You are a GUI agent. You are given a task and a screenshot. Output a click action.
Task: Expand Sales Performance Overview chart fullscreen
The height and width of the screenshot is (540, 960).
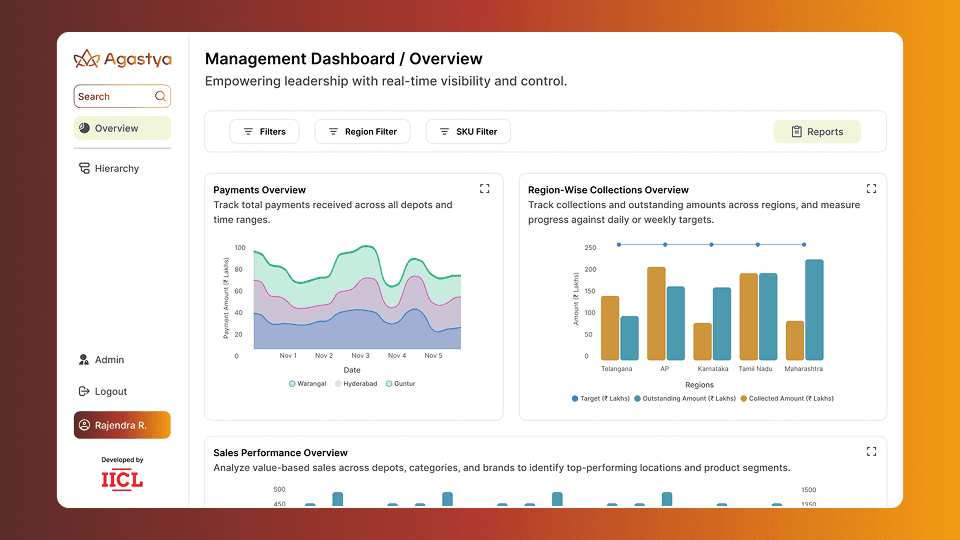[x=871, y=451]
